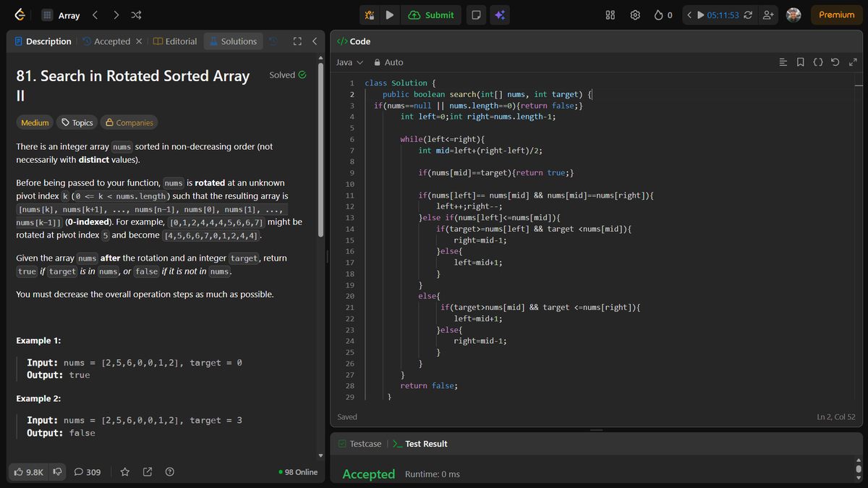Viewport: 868px width, 488px height.
Task: Open the notes icon
Action: pos(476,15)
